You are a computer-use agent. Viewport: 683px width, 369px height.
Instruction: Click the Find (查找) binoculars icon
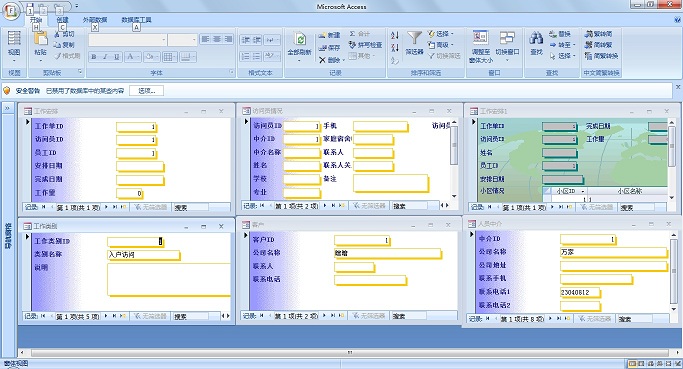pos(536,38)
